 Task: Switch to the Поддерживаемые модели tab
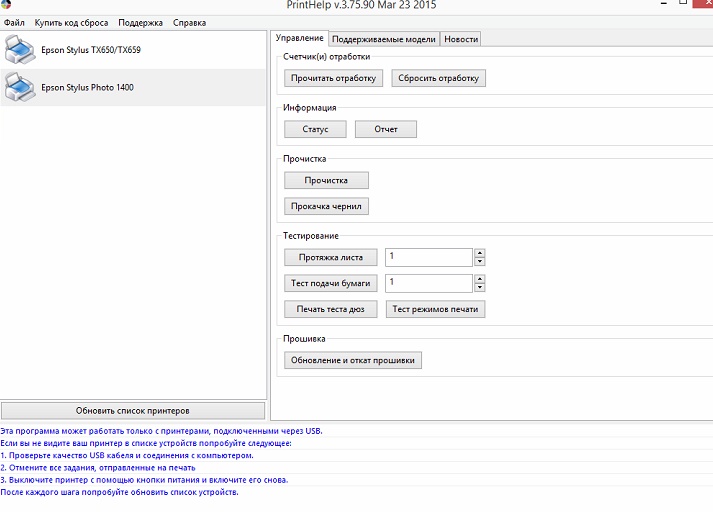click(384, 39)
